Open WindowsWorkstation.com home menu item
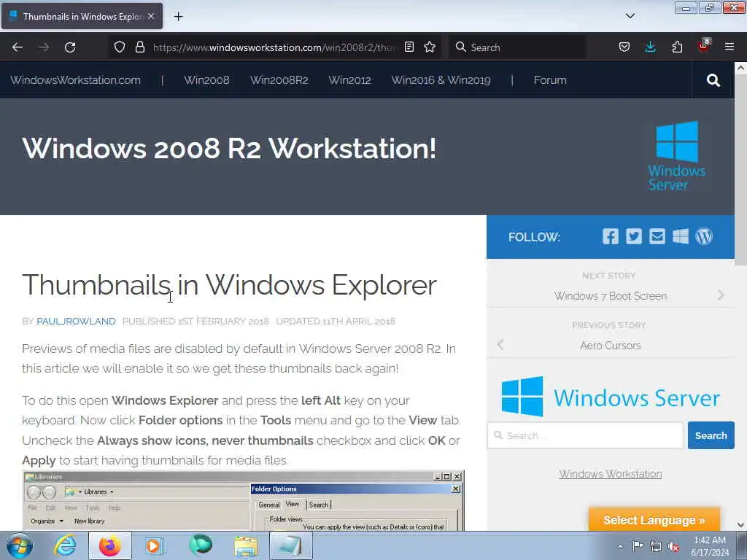Screen dimensions: 747x560 coord(75,80)
